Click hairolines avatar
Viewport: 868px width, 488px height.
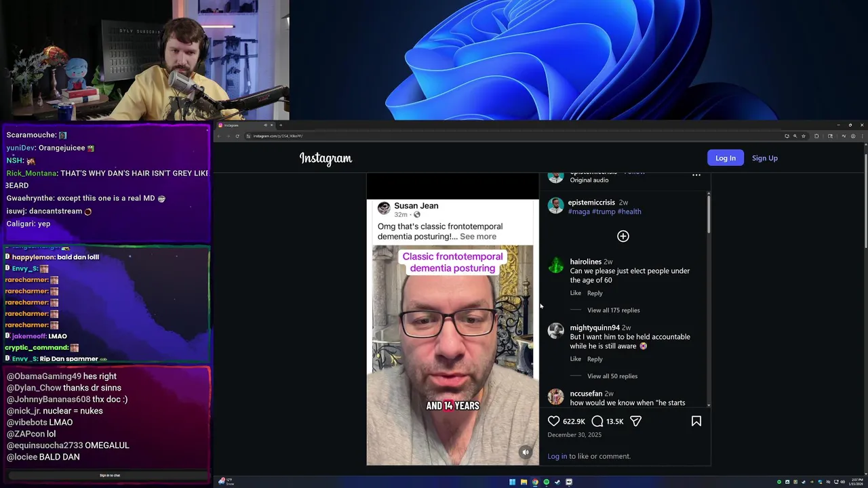tap(555, 265)
